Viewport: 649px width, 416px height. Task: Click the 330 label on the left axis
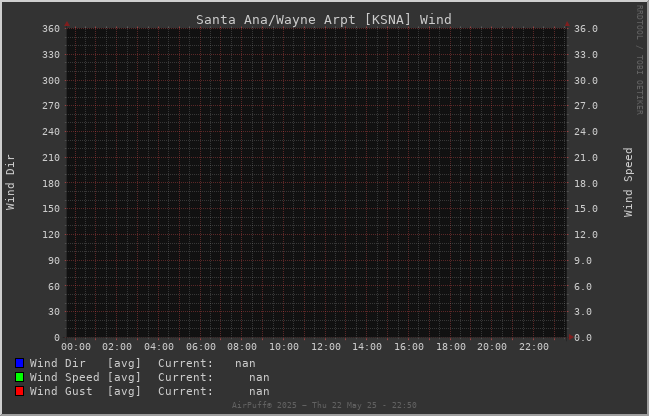[51, 55]
